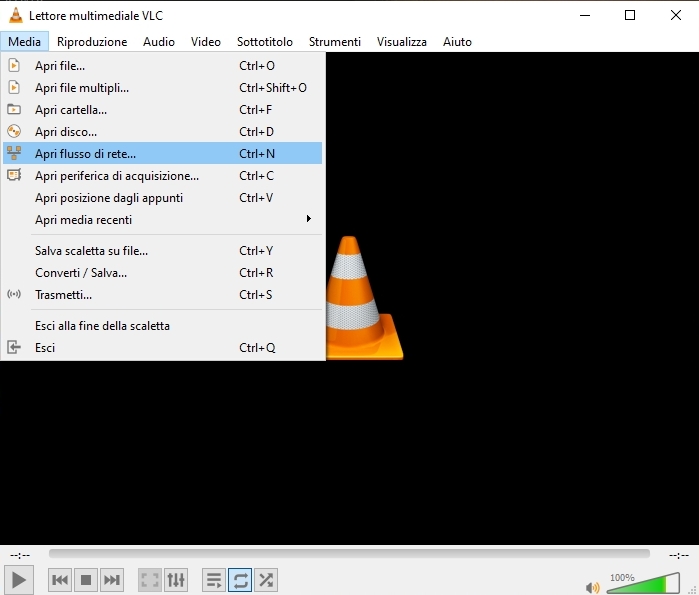The image size is (699, 595).
Task: Expand Apri media recenti submenu
Action: point(162,219)
